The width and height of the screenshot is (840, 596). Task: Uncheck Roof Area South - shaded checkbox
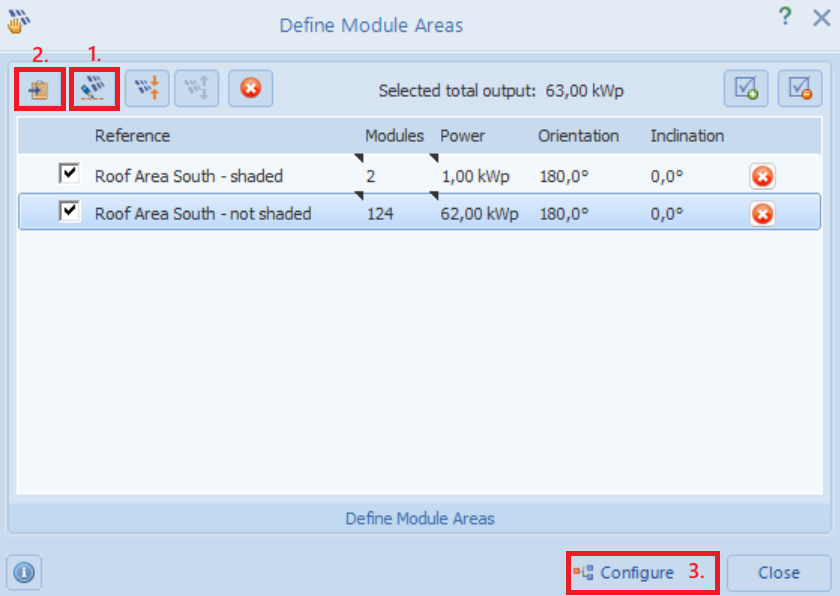pyautogui.click(x=69, y=175)
